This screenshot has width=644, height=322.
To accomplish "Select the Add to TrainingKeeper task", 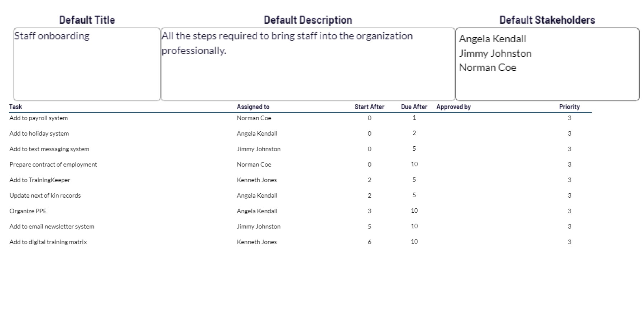I will click(40, 180).
